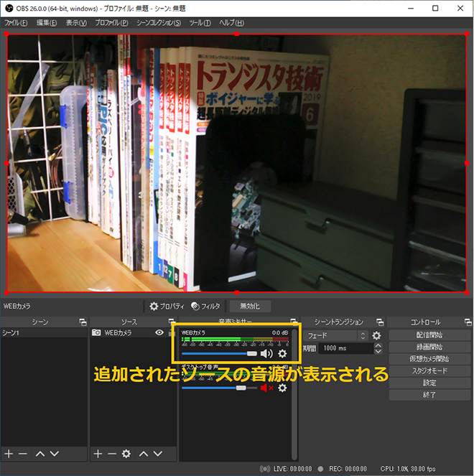Open the プロファイル(P) menu
Screen dimensions: 474x476
[111, 23]
